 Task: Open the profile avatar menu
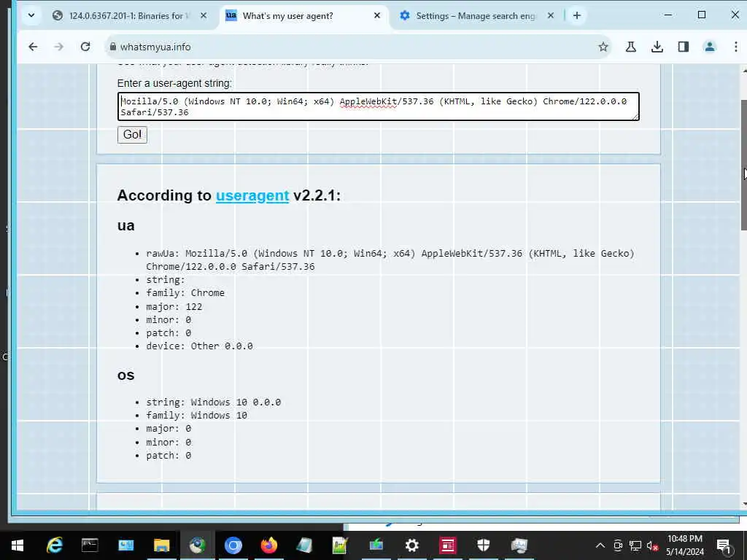[709, 47]
